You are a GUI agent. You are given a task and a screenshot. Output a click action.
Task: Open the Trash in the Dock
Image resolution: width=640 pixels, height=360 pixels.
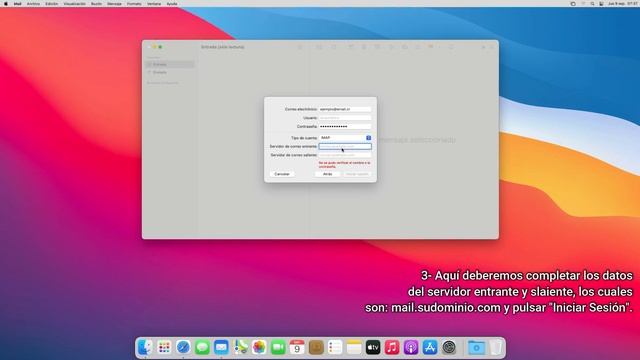click(496, 347)
